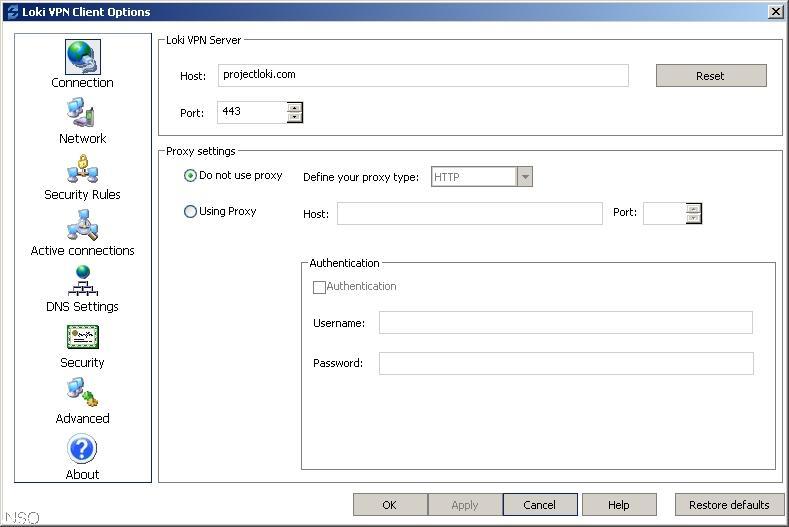Open DNS Settings globe icon

pos(83,280)
